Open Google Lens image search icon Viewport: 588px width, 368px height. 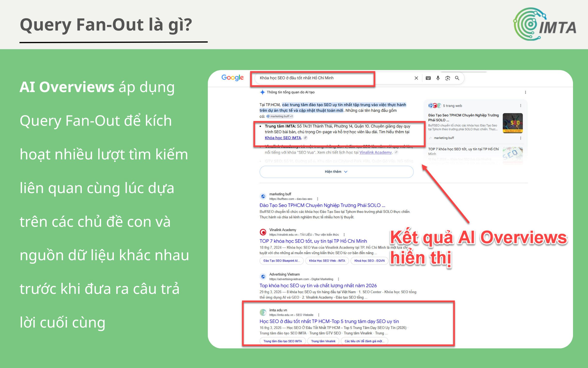(448, 78)
